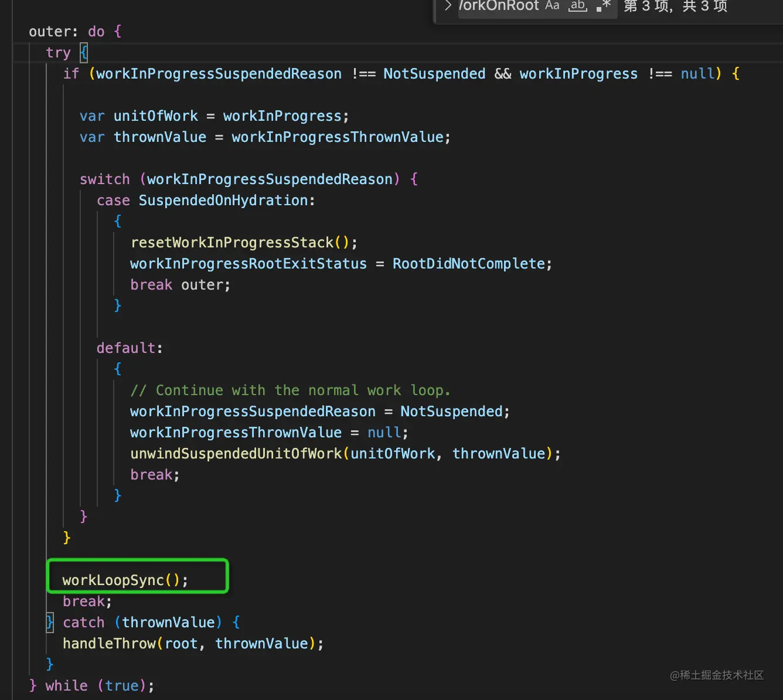This screenshot has height=700, width=783.
Task: Toggle Use Regular Expression (.*) in find widget
Action: [x=604, y=6]
